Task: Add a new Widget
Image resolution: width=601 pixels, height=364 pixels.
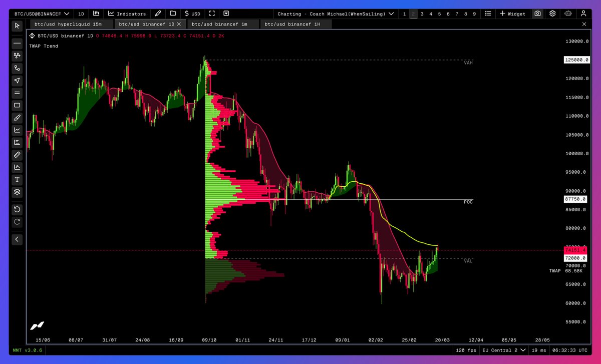Action: [x=512, y=14]
